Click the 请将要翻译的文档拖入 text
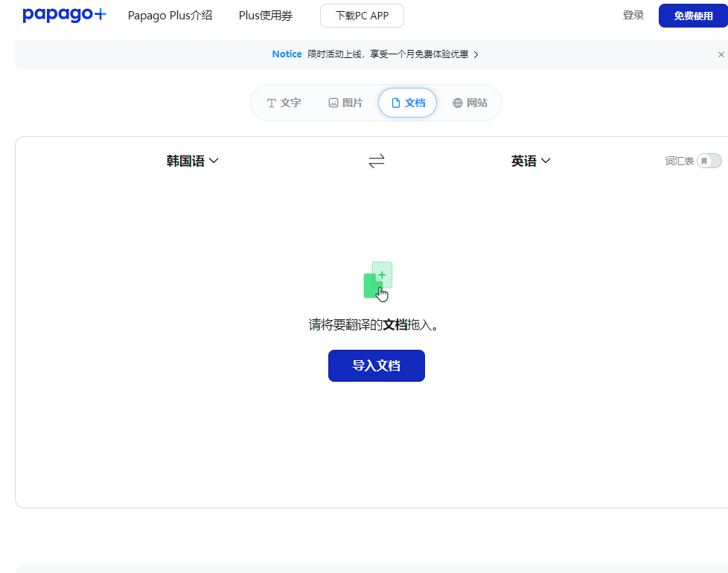This screenshot has width=728, height=573. point(374,324)
